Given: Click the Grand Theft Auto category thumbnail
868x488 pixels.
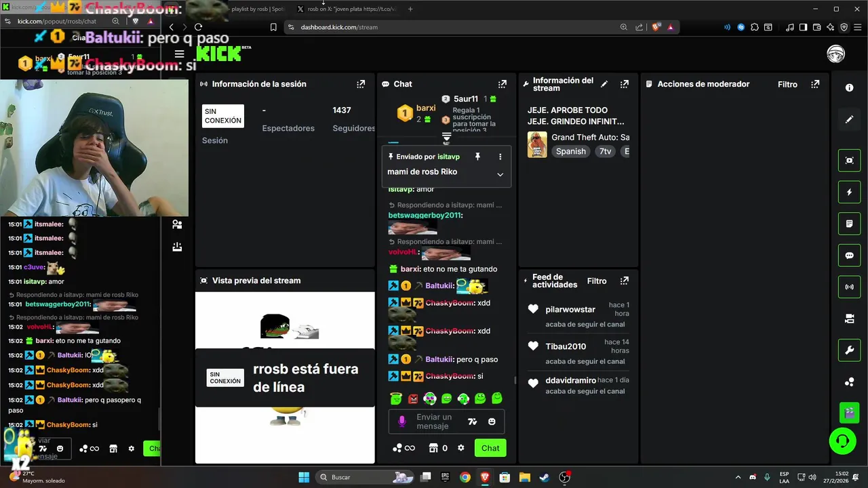Looking at the screenshot, I should 537,144.
